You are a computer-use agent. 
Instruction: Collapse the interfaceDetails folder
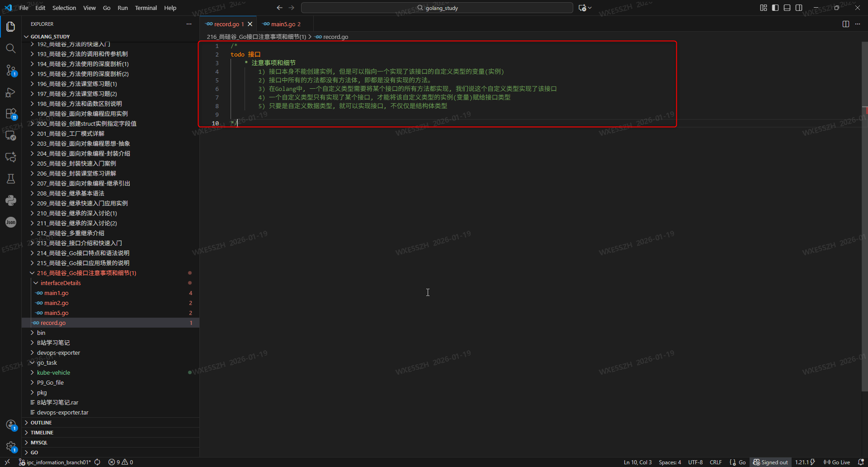[61, 283]
